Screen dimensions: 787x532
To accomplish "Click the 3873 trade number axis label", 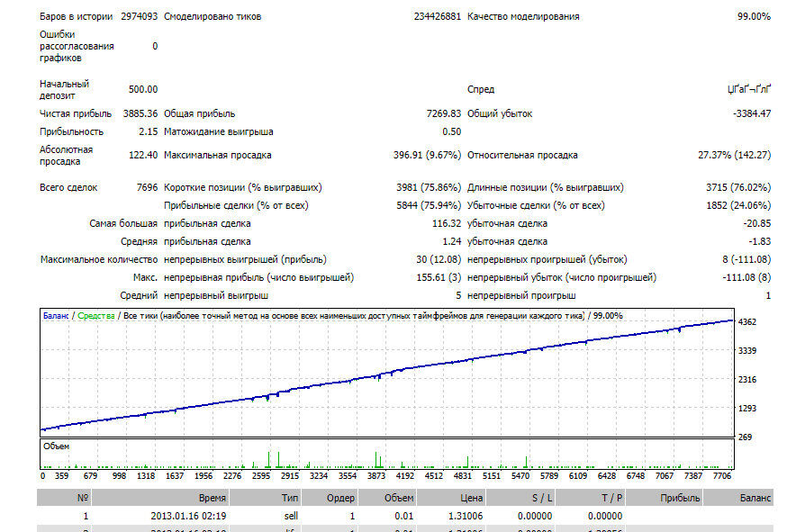I will click(375, 476).
